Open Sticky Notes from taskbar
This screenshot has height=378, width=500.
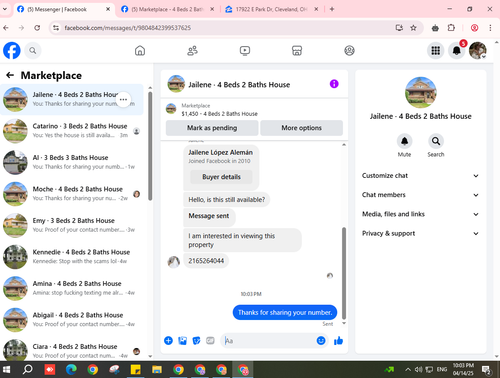coord(135,369)
